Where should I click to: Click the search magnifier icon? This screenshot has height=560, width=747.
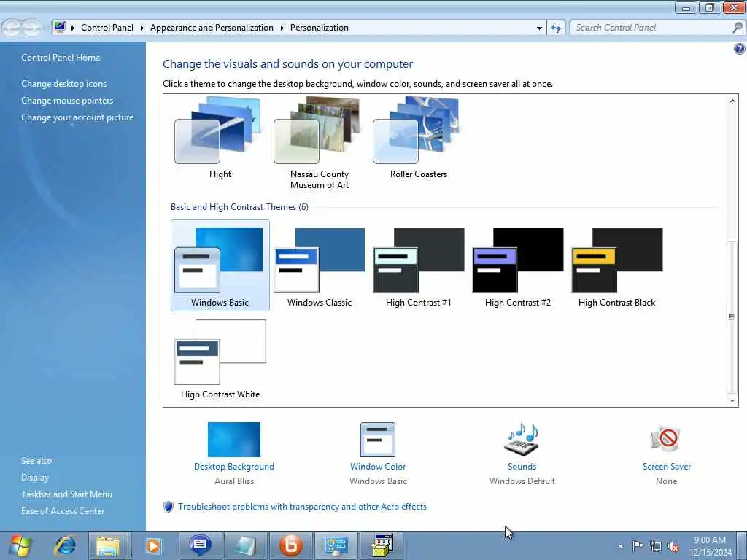(x=738, y=28)
